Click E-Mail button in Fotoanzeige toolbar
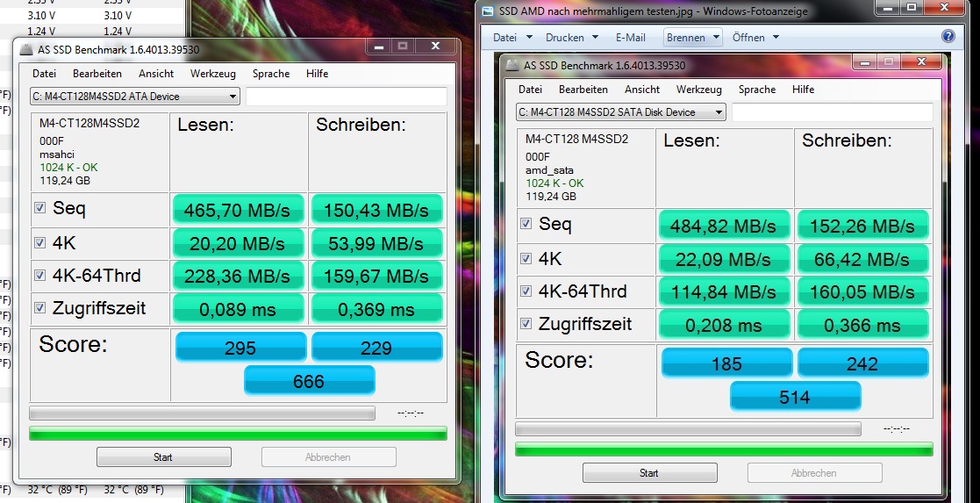The height and width of the screenshot is (503, 980). click(x=631, y=38)
